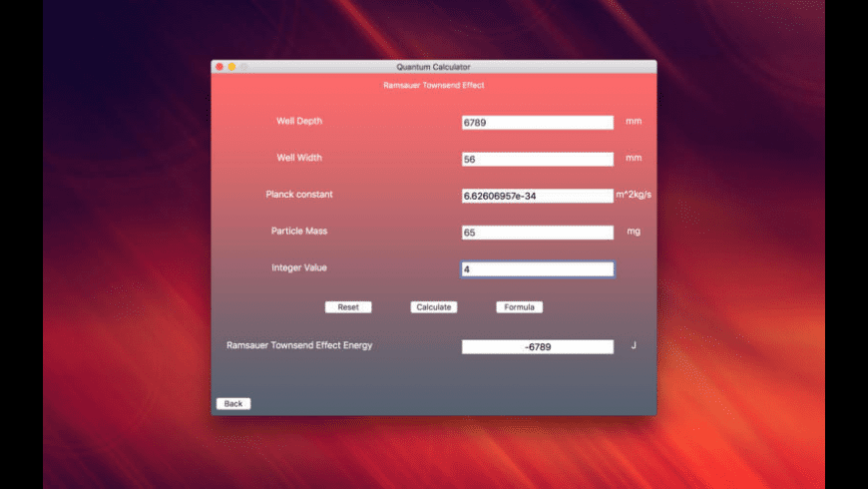Click the J unit label

point(634,345)
